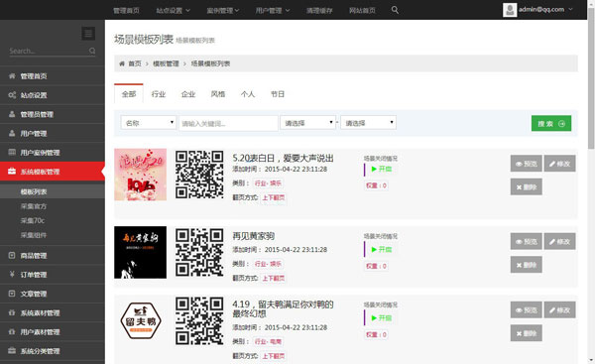Open 管理首页 from the sidebar home icon
This screenshot has width=595, height=364.
tap(12, 76)
